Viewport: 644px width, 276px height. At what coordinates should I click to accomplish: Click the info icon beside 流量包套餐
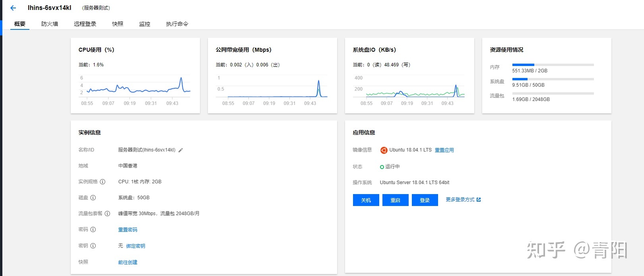[107, 214]
